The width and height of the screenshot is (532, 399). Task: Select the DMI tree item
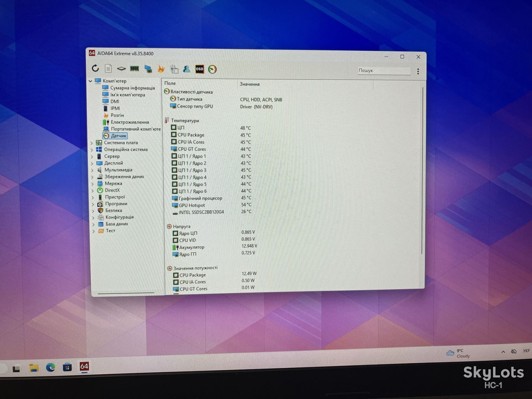111,101
